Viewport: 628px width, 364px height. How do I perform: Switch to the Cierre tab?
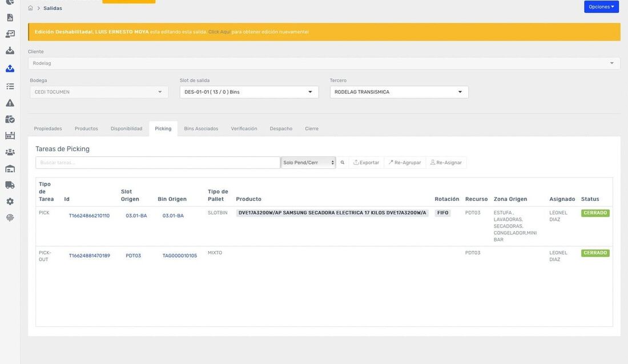(312, 128)
